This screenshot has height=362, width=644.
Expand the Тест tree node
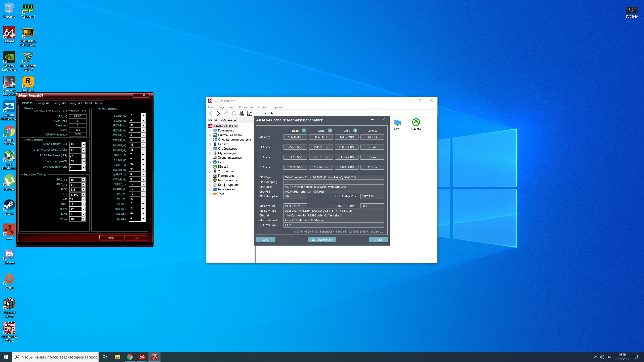(x=210, y=194)
